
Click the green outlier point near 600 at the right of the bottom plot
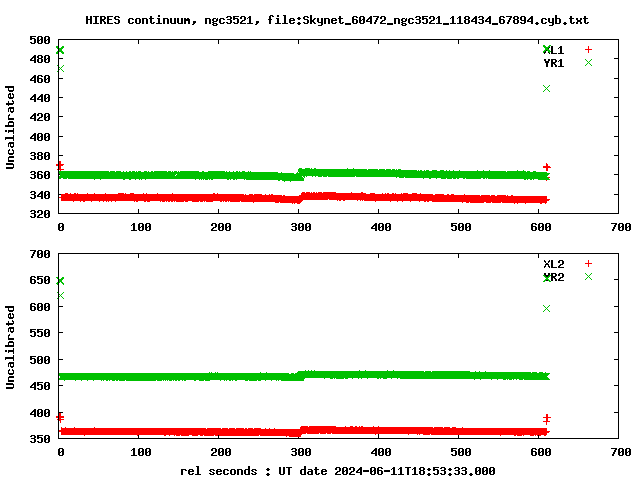(x=547, y=309)
